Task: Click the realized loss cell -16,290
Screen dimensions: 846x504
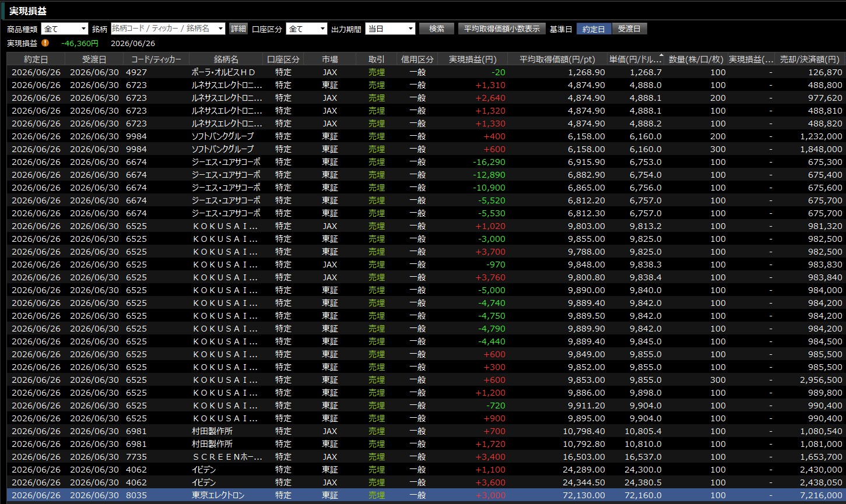Action: pos(489,162)
